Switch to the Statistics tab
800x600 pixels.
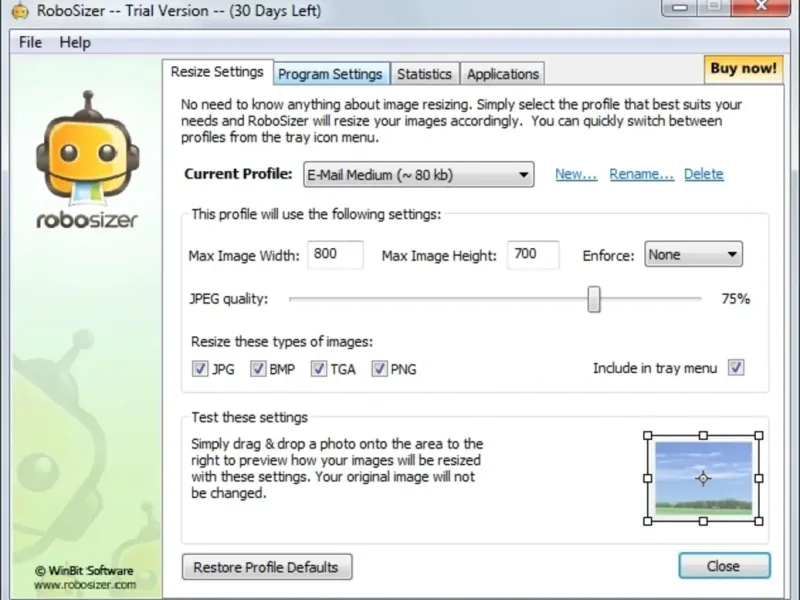(x=424, y=74)
